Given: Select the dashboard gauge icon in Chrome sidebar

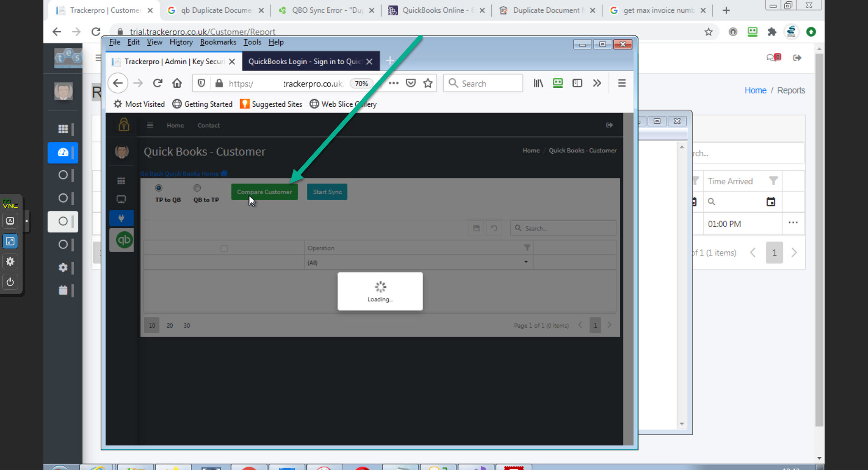Looking at the screenshot, I should (x=63, y=153).
